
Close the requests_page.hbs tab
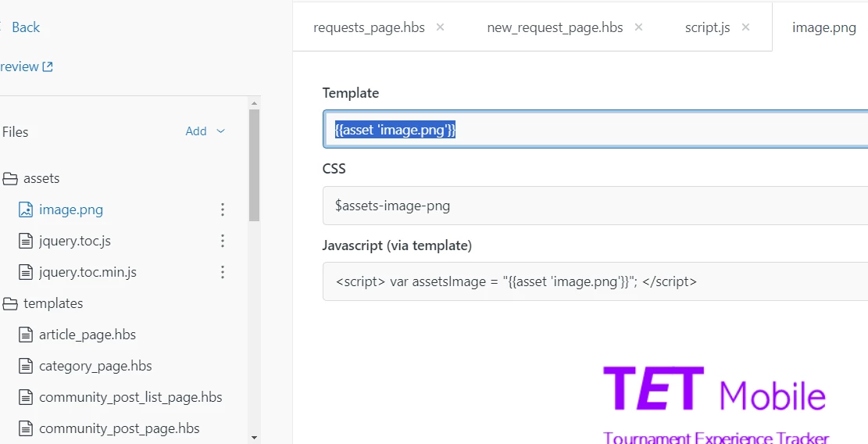(440, 27)
